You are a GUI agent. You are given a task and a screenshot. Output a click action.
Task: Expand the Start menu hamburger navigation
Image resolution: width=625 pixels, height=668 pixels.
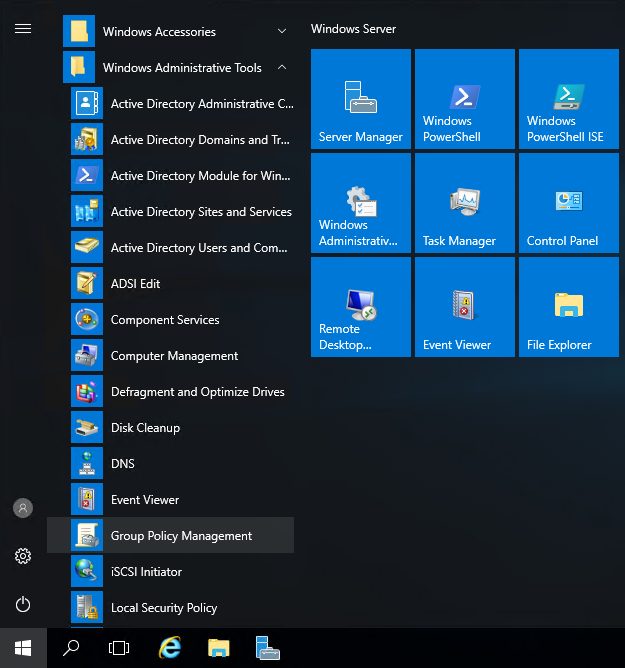point(23,28)
